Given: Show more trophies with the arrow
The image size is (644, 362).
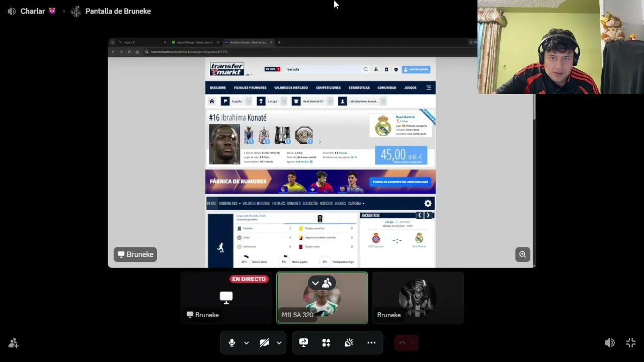Looking at the screenshot, I should (319, 142).
